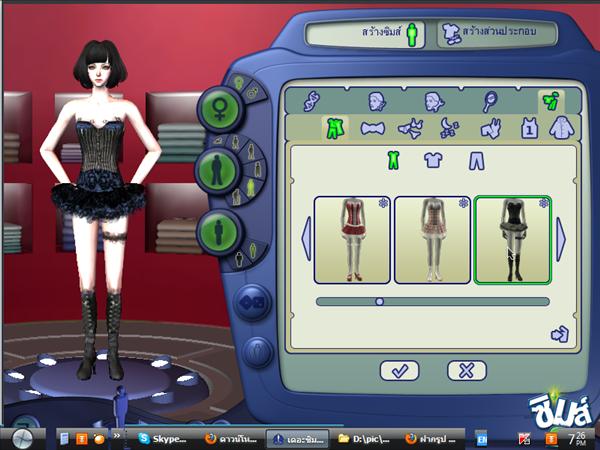Click the dark round two-figures button
The image size is (600, 450).
tap(257, 352)
